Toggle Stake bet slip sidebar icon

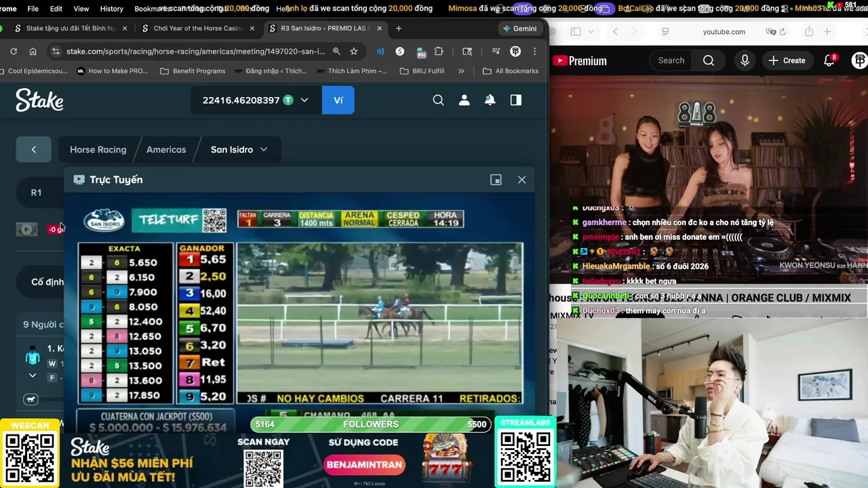(x=515, y=100)
